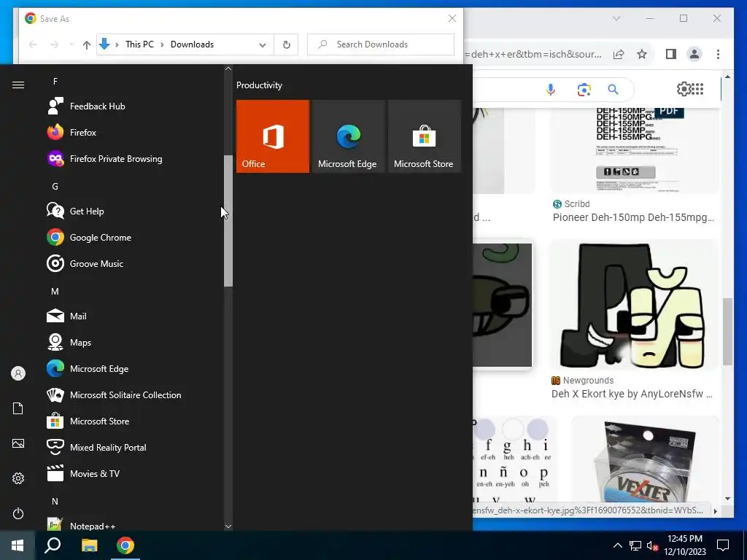Open the notification center icon
Viewport: 747px width, 560px height.
tap(723, 545)
